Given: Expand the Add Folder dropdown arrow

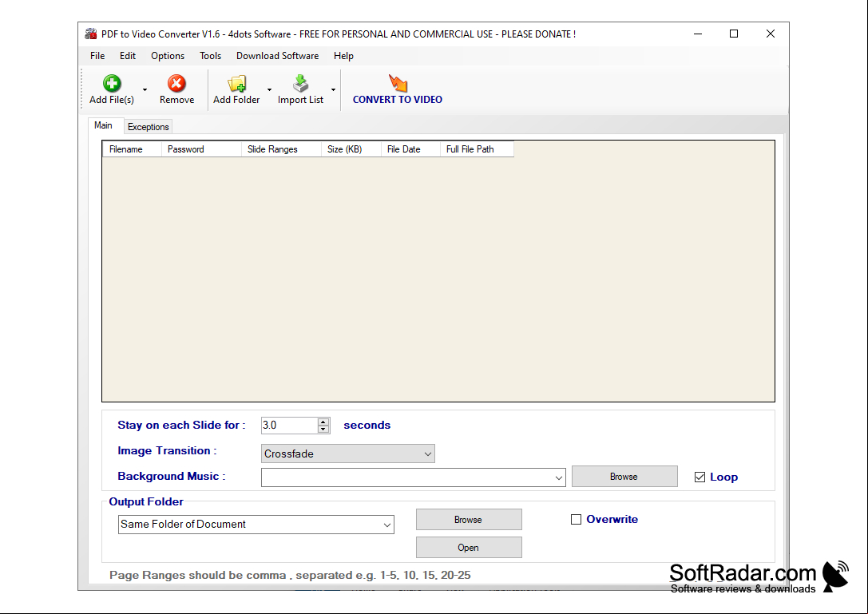Looking at the screenshot, I should click(270, 89).
